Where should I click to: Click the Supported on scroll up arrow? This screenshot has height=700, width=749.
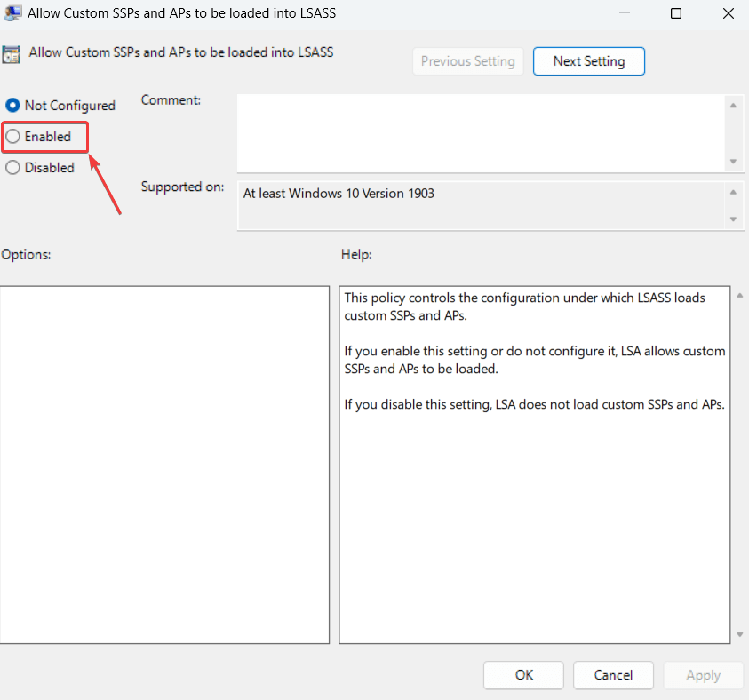click(x=733, y=192)
